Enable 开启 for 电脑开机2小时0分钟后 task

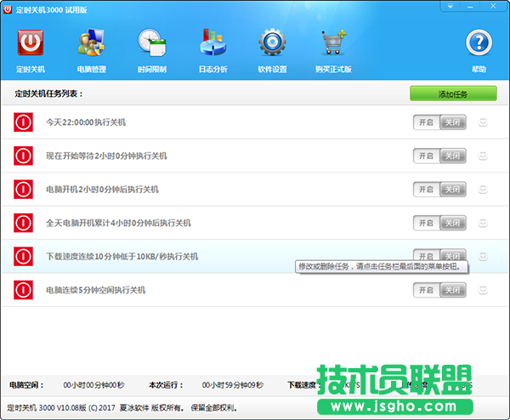pos(427,190)
